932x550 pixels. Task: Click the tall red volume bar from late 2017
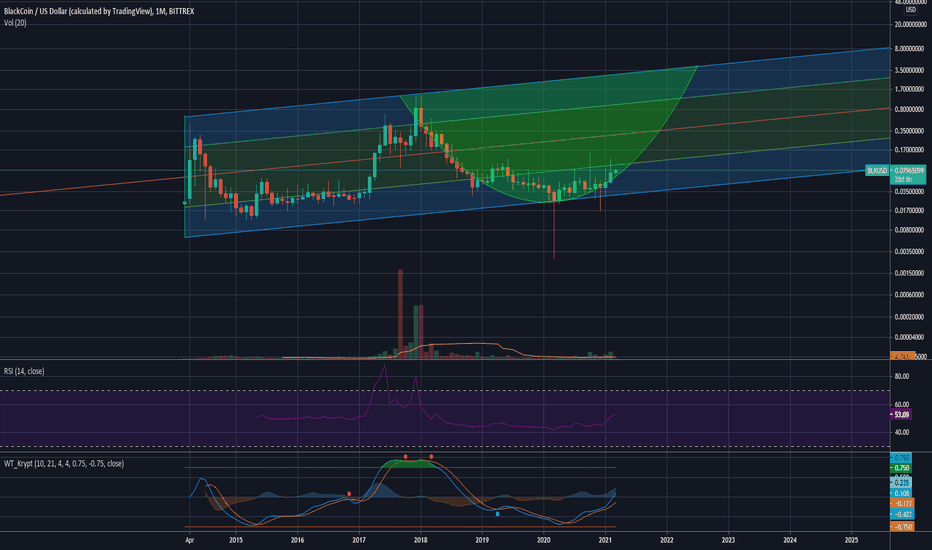click(x=401, y=313)
